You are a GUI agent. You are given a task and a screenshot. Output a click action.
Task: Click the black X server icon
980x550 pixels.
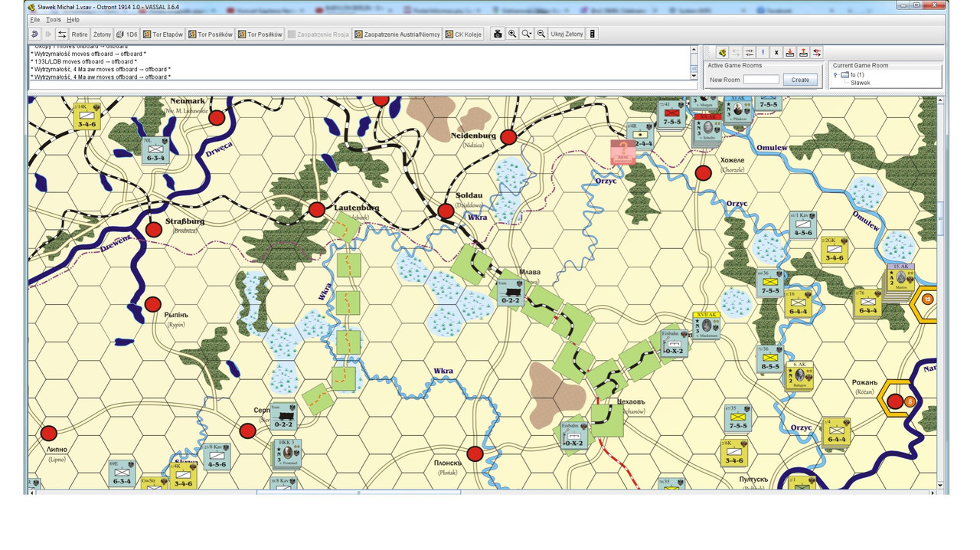click(776, 52)
